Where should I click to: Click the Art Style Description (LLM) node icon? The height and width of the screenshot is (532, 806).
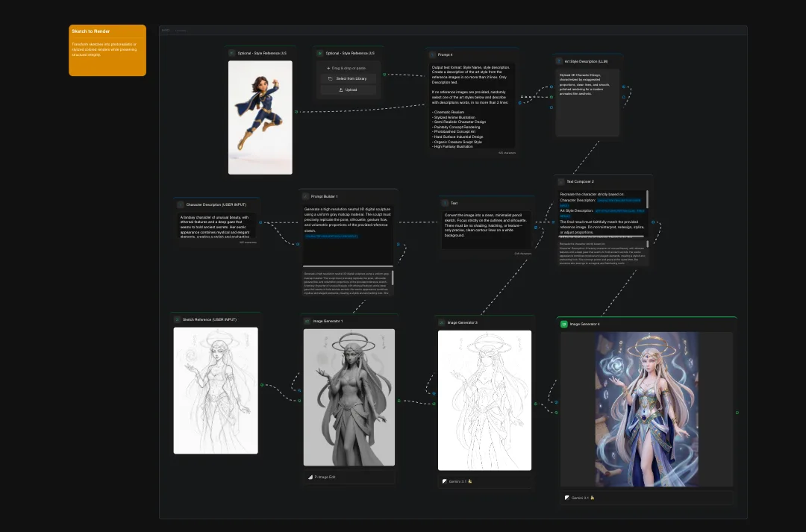tap(559, 61)
